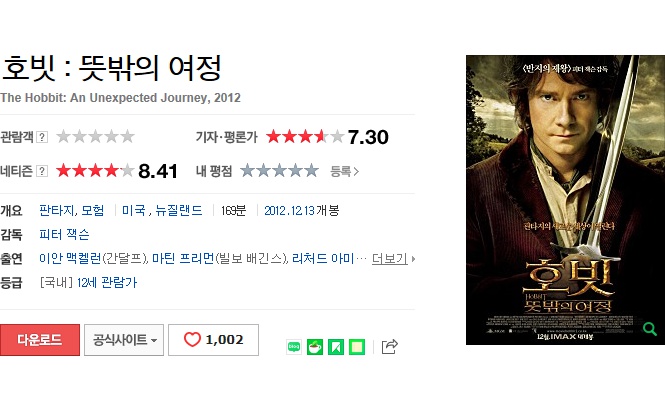Click the 관람객 question mark help icon
The height and width of the screenshot is (419, 665).
click(42, 137)
